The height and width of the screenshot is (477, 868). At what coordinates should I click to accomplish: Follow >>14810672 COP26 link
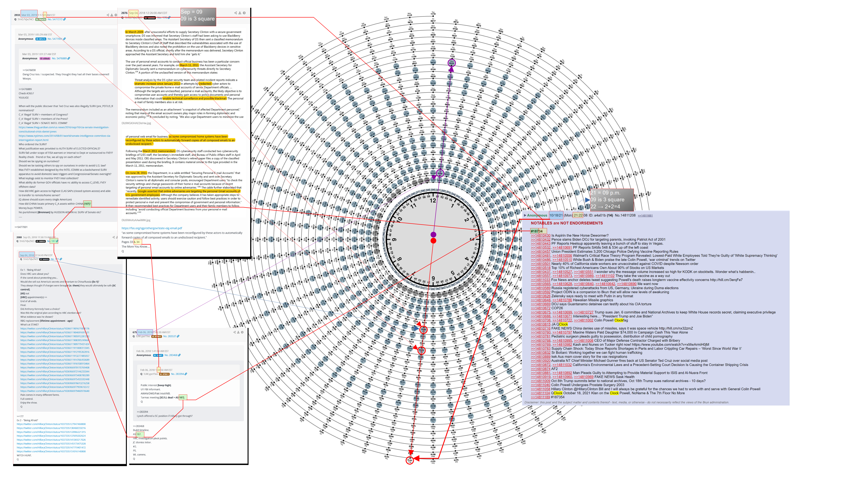coord(541,308)
